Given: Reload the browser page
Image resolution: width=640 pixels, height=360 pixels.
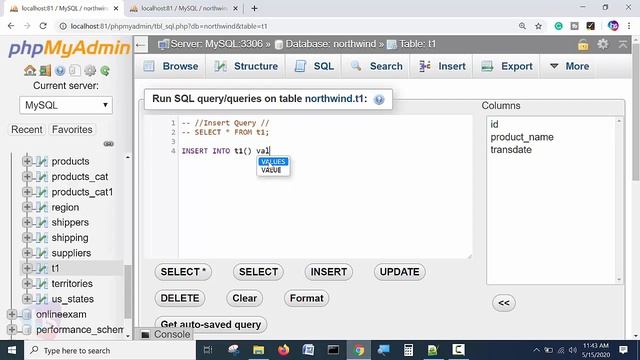Looking at the screenshot, I should click(x=43, y=26).
